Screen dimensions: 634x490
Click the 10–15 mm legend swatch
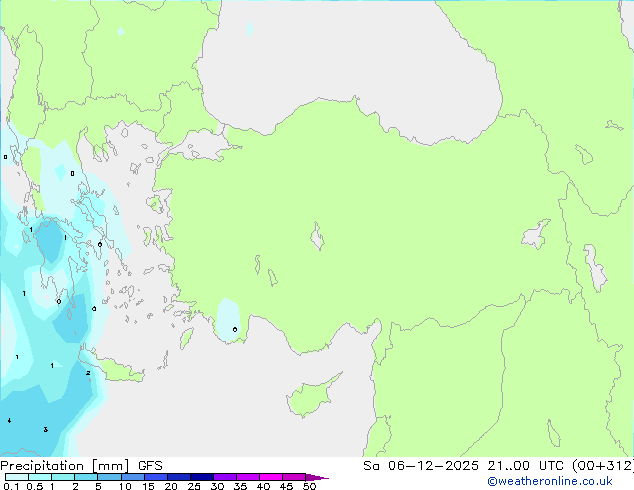point(132,477)
